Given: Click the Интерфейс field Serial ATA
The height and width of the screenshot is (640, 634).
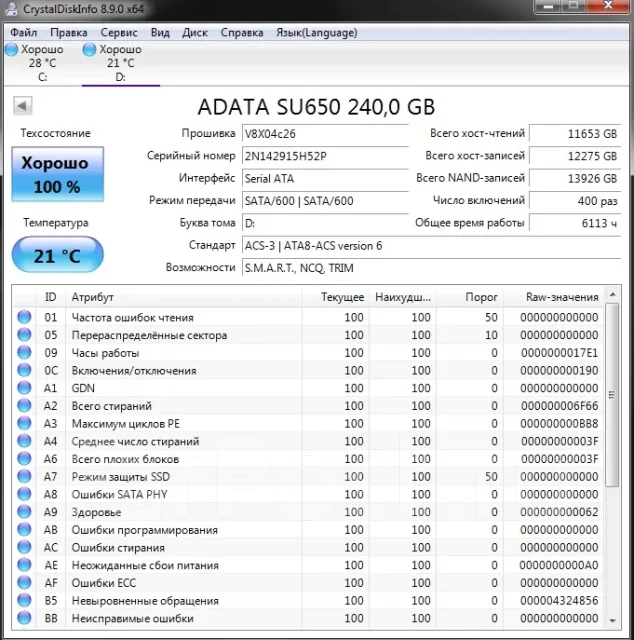Looking at the screenshot, I should (x=325, y=178).
